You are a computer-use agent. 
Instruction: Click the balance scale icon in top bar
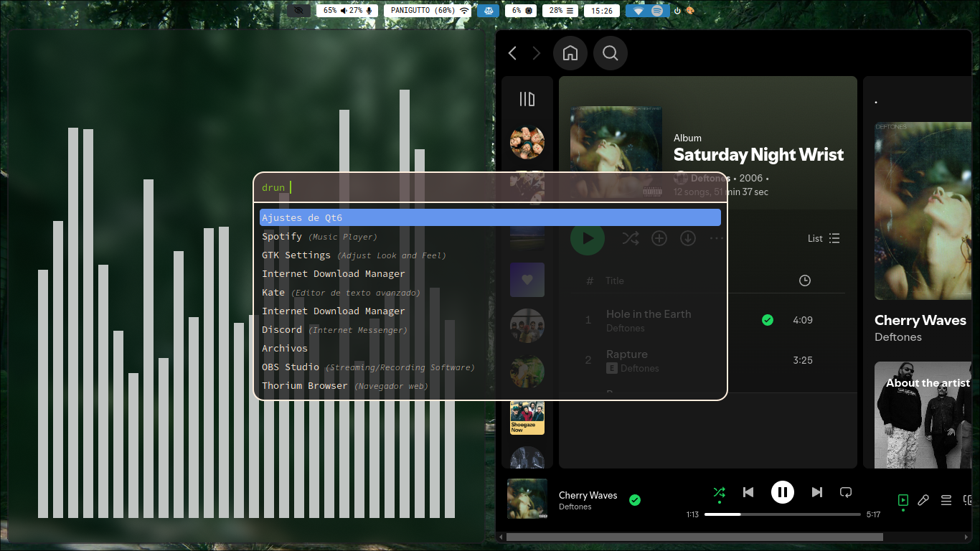click(x=489, y=11)
